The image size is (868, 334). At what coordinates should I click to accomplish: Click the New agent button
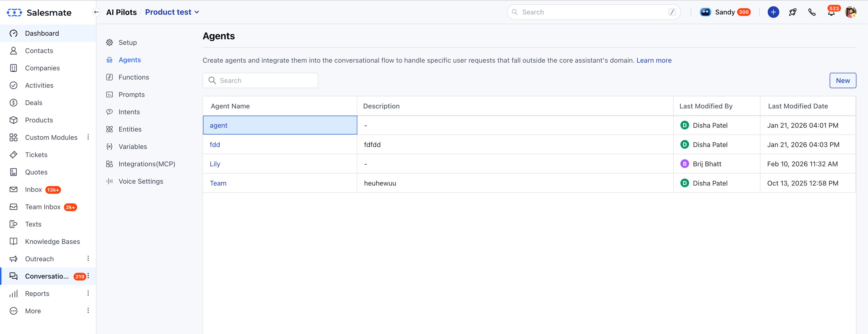click(843, 80)
